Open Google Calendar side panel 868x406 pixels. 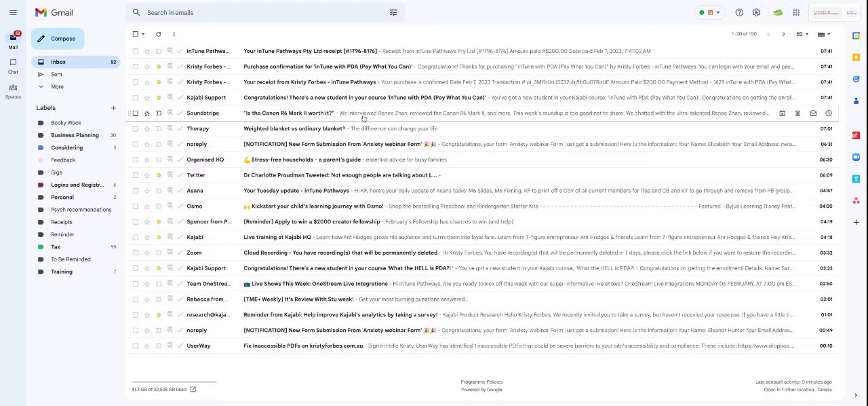click(856, 35)
